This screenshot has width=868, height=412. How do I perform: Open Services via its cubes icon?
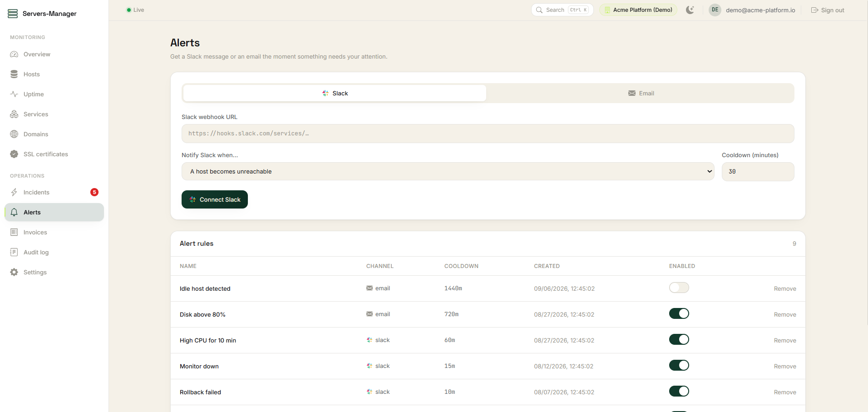coord(14,114)
